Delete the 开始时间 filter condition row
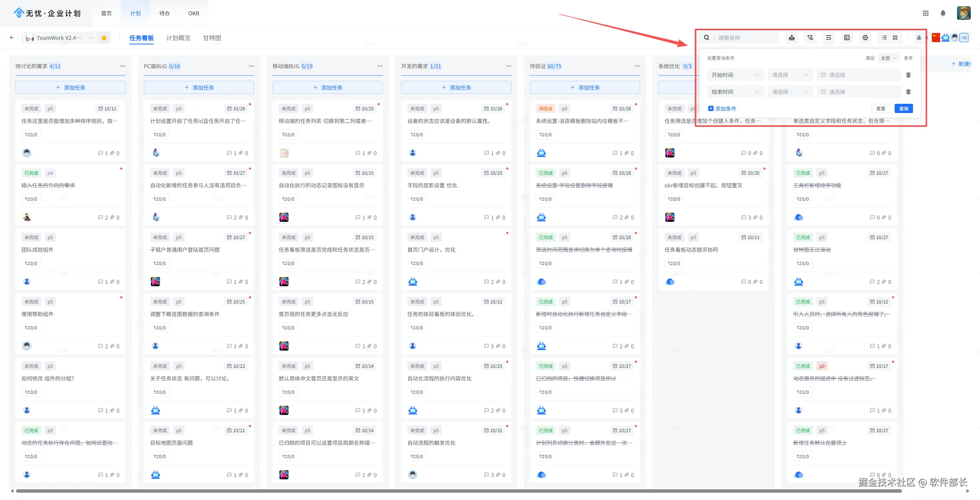980x500 pixels. [x=908, y=75]
